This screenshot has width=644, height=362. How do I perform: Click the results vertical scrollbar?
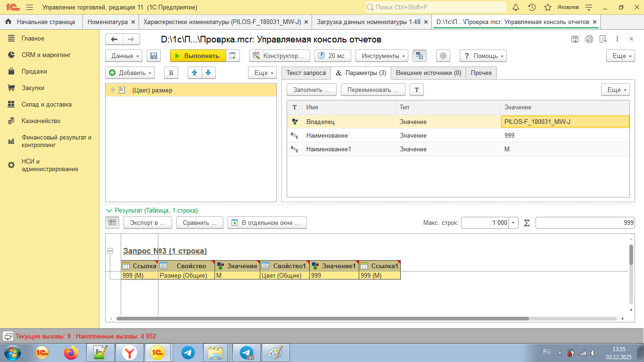click(631, 255)
